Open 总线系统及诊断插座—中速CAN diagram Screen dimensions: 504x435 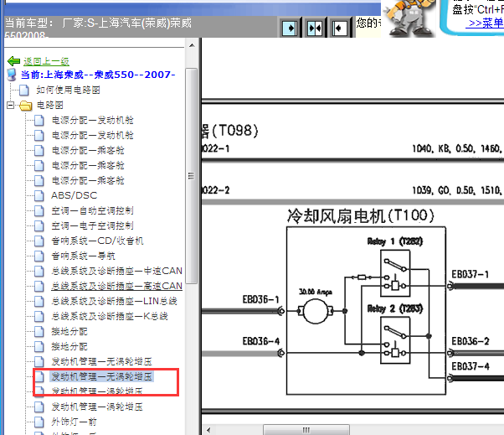116,272
